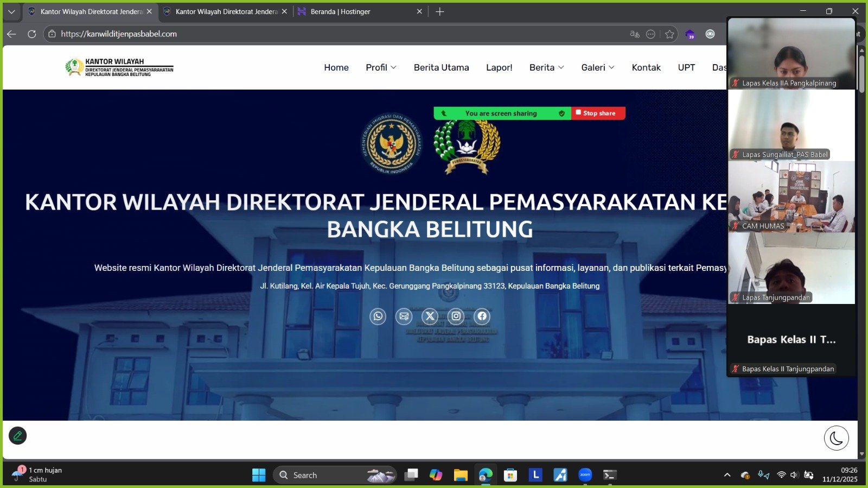
Task: Click the Kontak navigation link
Action: [646, 67]
